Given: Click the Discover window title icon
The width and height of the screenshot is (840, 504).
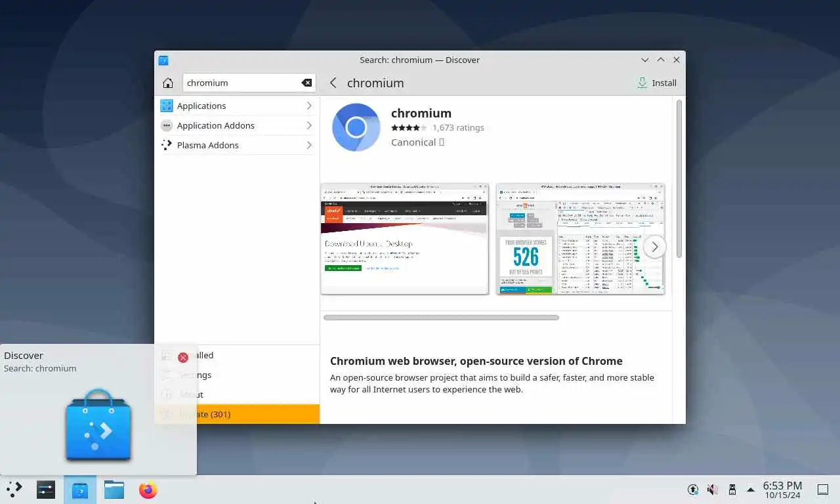Looking at the screenshot, I should pos(163,60).
